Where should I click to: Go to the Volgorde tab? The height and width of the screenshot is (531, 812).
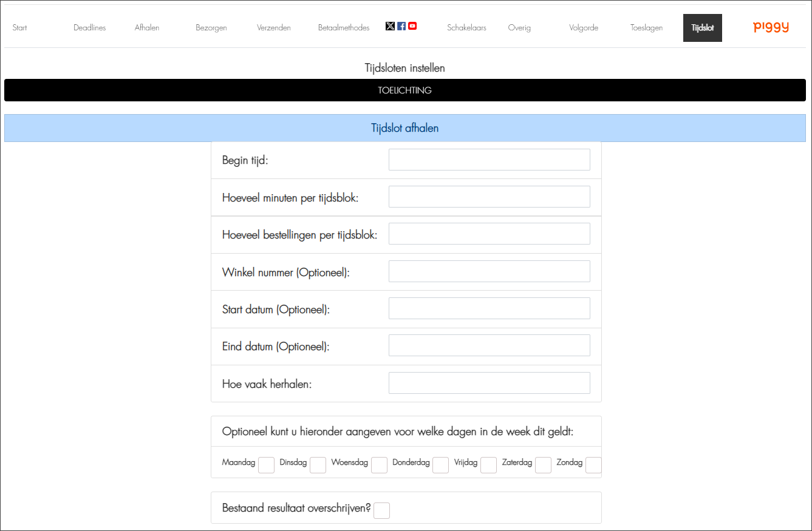pos(584,28)
